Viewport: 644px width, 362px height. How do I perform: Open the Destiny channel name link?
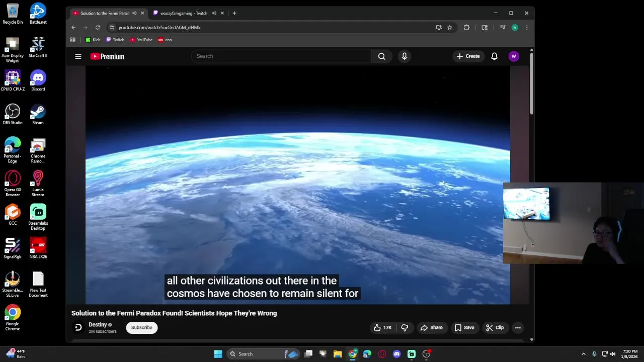(x=98, y=325)
